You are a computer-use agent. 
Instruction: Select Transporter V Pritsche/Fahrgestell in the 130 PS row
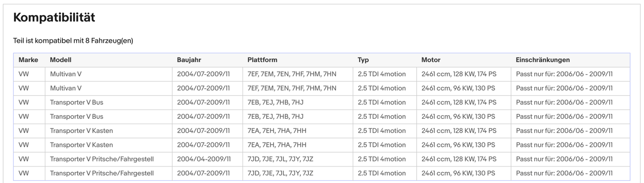coord(102,173)
